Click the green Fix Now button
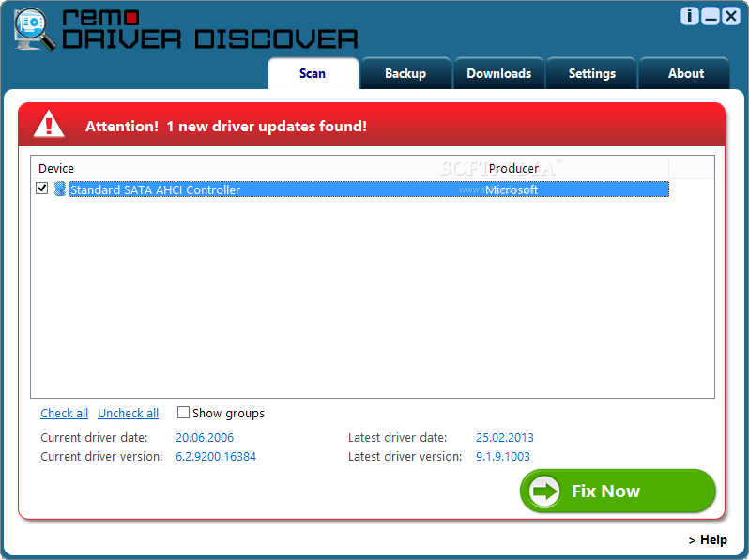This screenshot has height=560, width=749. pyautogui.click(x=618, y=491)
